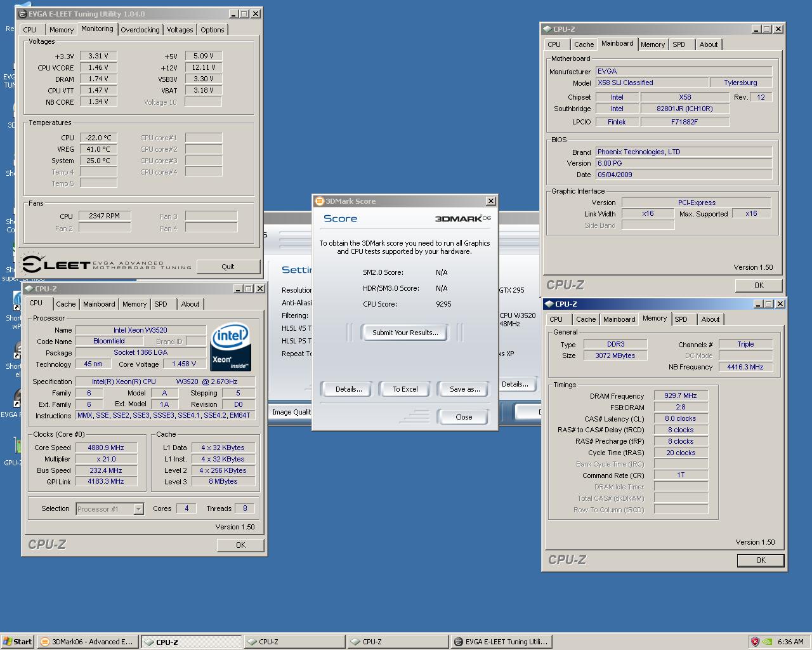Click To Excel in 3DMark Score
Screen dimensions: 812x650
(405, 389)
